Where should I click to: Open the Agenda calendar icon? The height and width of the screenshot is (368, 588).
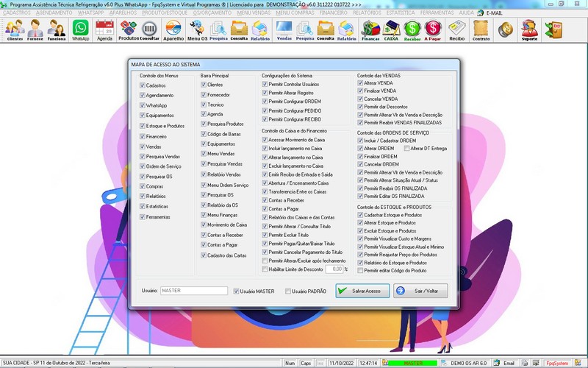coord(104,29)
